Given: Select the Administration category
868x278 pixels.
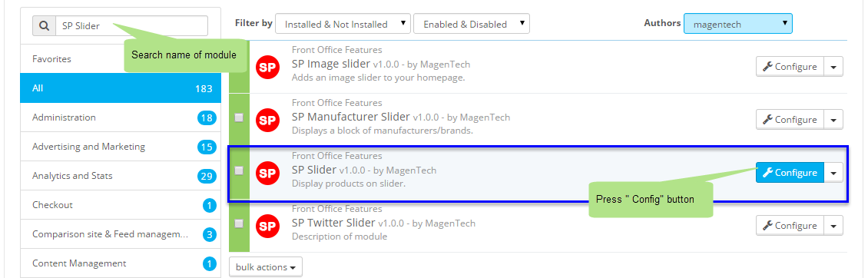Looking at the screenshot, I should point(121,117).
